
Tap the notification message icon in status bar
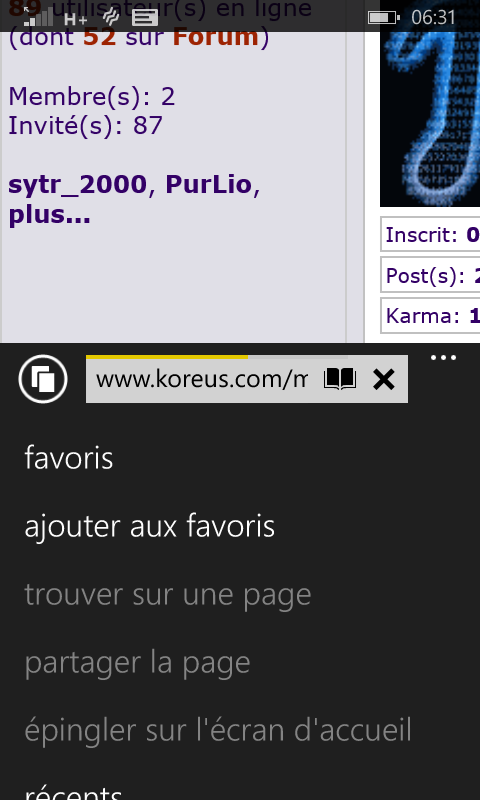click(145, 18)
